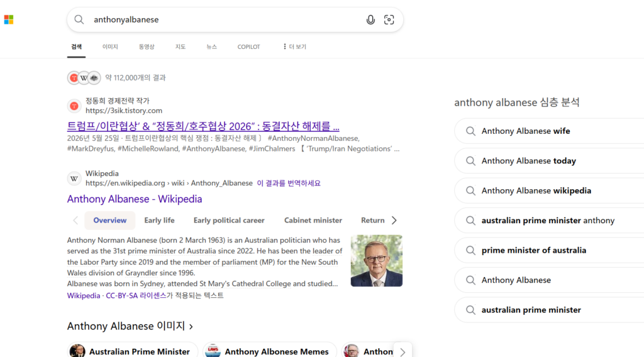This screenshot has height=357, width=644.
Task: Switch to the 뉴스 tab
Action: click(x=211, y=47)
